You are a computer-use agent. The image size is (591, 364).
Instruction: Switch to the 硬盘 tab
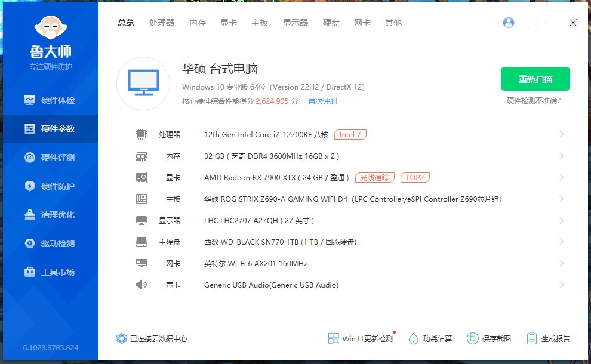(x=331, y=23)
